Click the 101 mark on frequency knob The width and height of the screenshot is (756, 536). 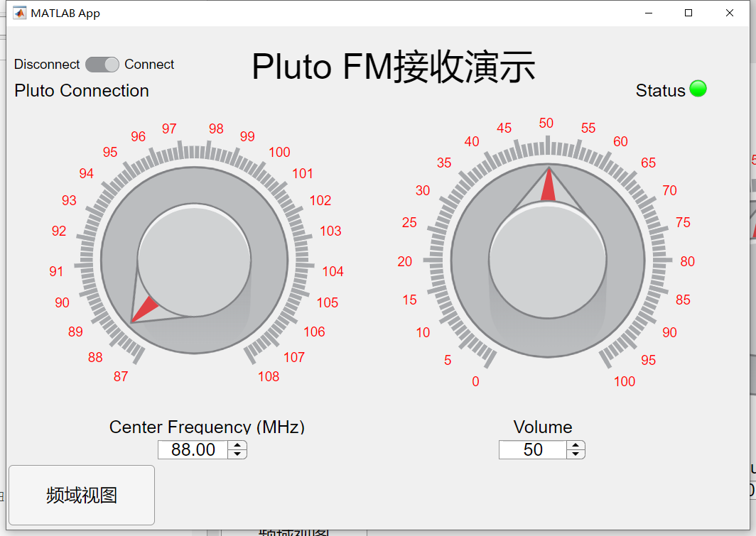(303, 173)
